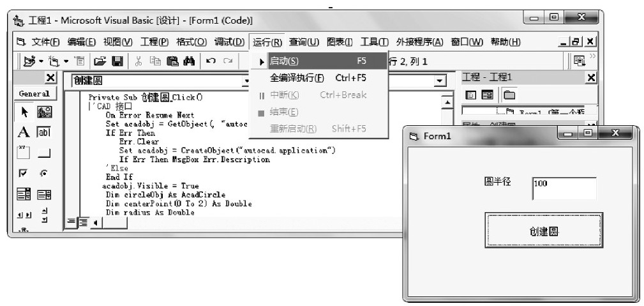
Task: Select the CommandButton control in toolbox
Action: (44, 153)
